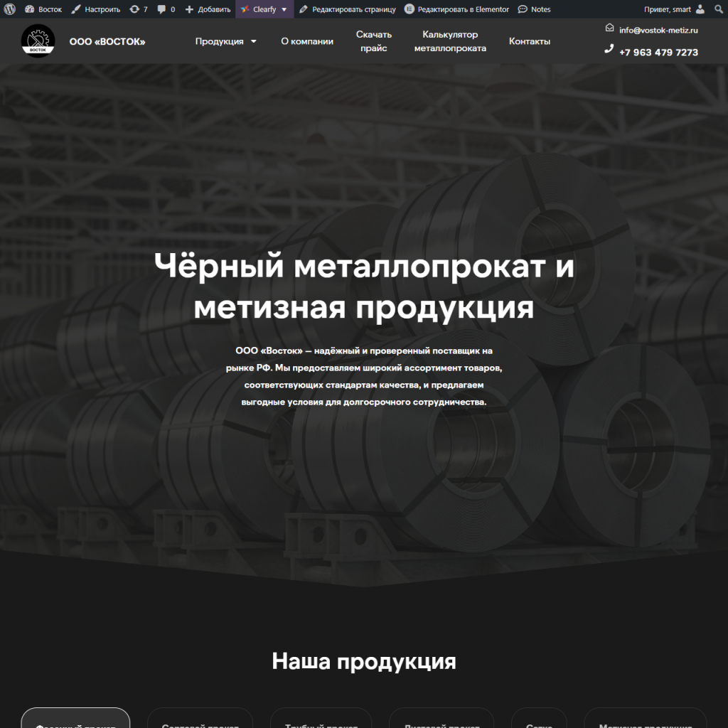Go to the Контакты page
Screen dimensions: 728x728
point(529,41)
